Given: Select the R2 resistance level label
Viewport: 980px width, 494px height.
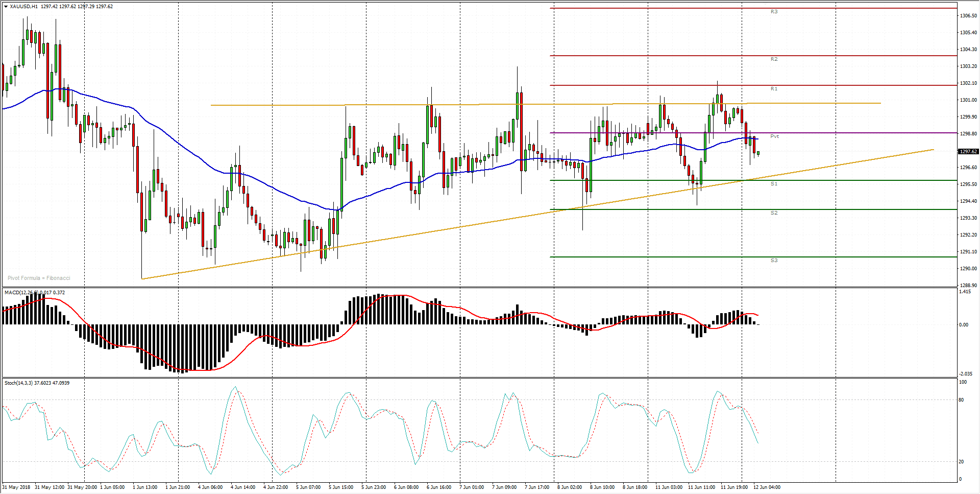Looking at the screenshot, I should pos(774,59).
